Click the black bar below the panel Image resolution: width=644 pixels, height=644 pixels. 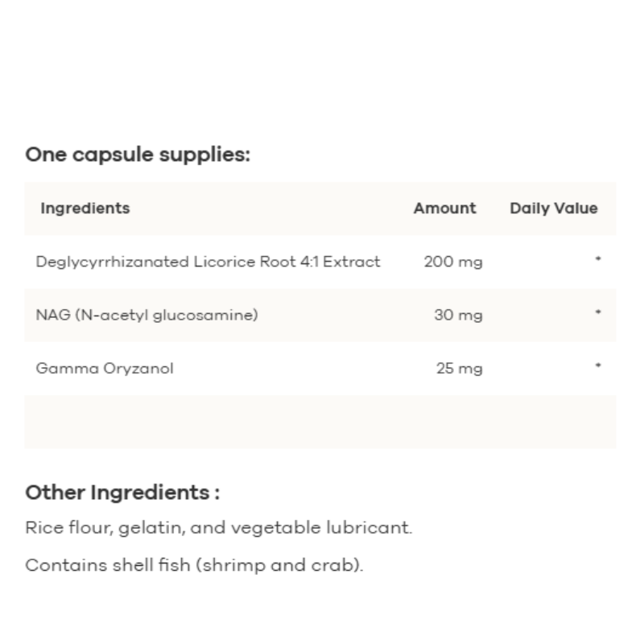(322, 623)
